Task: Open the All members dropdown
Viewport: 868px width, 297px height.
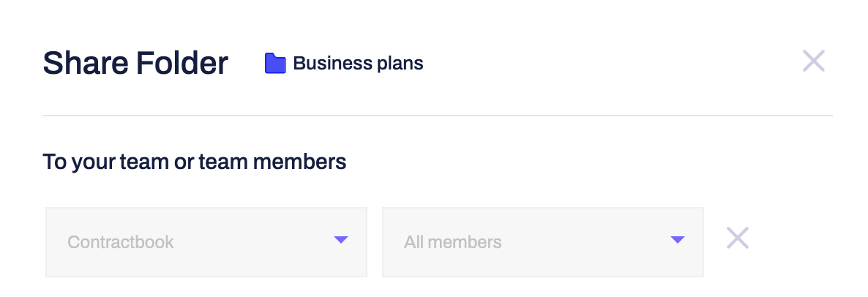Action: pyautogui.click(x=543, y=242)
